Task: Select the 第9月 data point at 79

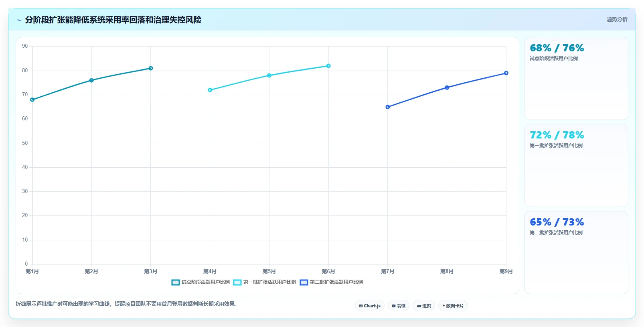Action: click(x=506, y=73)
